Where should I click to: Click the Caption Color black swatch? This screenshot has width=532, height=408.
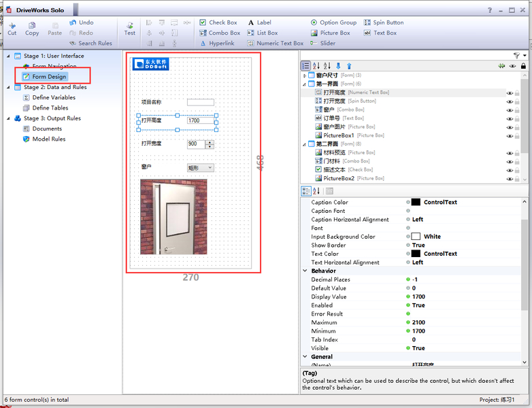click(x=416, y=202)
